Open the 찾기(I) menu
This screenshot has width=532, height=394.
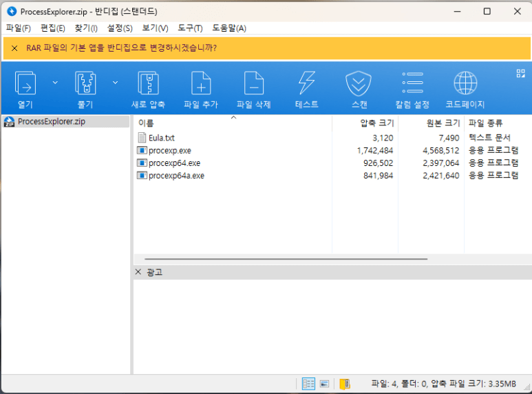(86, 28)
